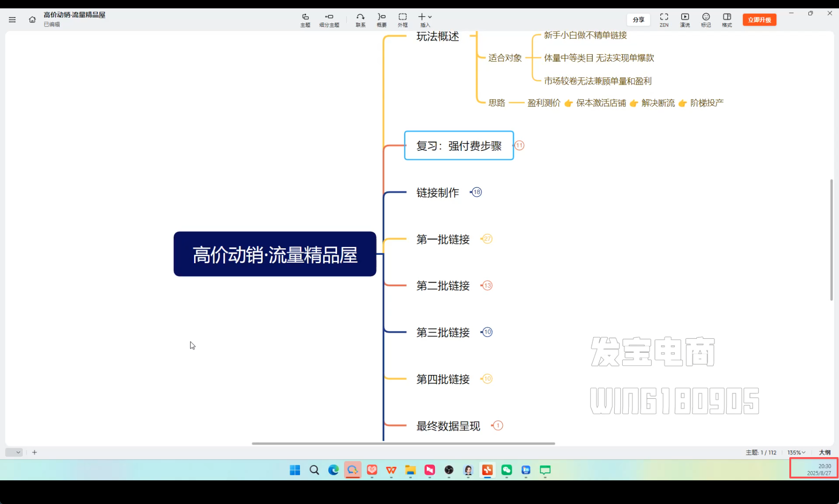Switch to 大纲 outline view
This screenshot has height=504, width=839.
(x=825, y=452)
